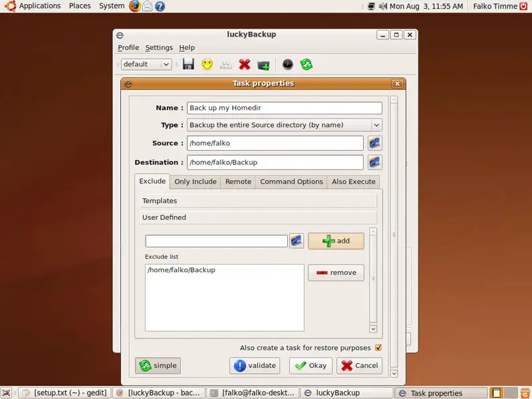Viewport: 532px width, 399px height.
Task: Click the red power shutdown icon
Action: click(523, 6)
